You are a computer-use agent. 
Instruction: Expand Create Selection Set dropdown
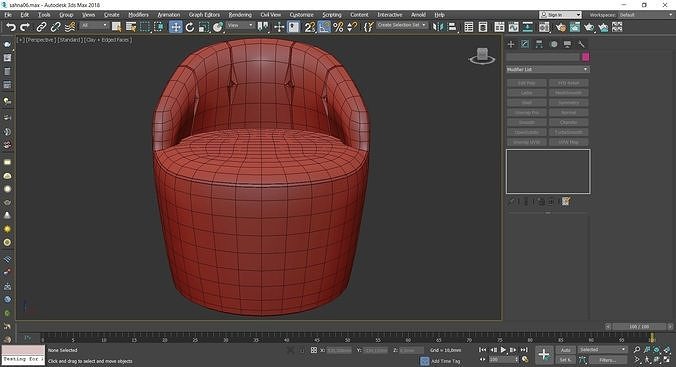(401, 25)
